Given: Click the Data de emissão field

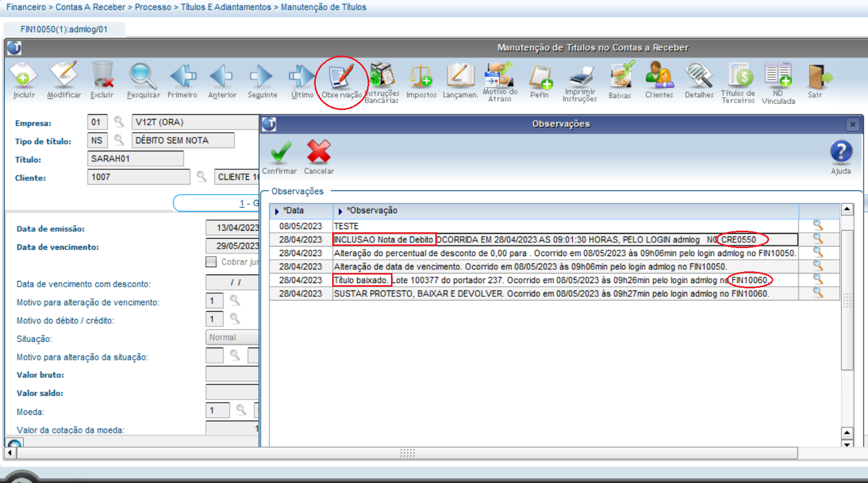Looking at the screenshot, I should click(x=232, y=227).
